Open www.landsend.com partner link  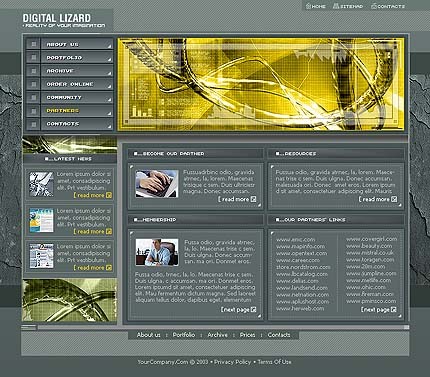point(302,288)
